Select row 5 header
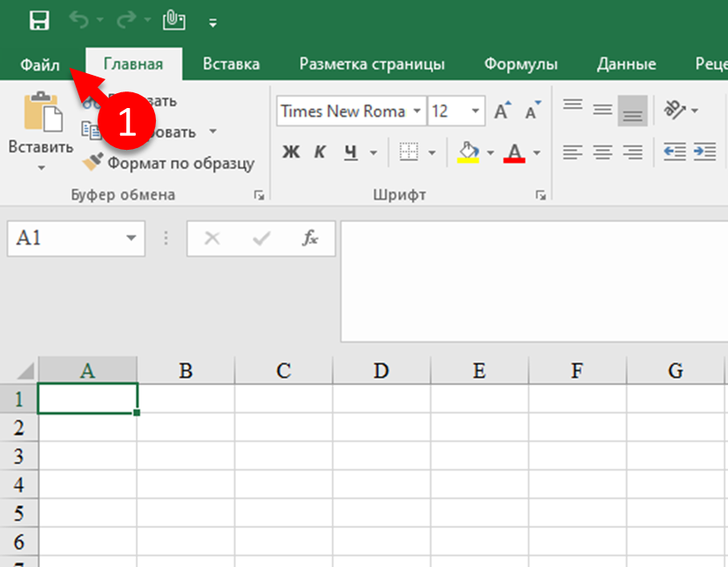This screenshot has height=567, width=728. pyautogui.click(x=18, y=513)
